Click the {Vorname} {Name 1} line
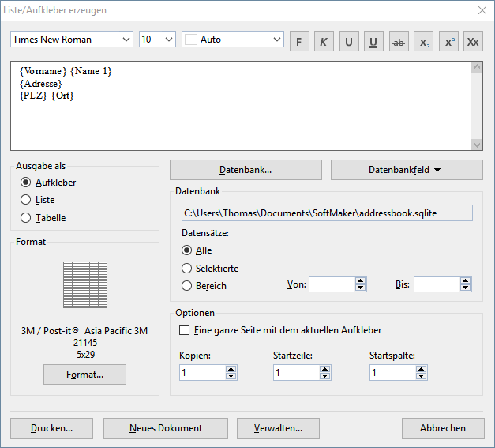The height and width of the screenshot is (448, 495). click(66, 71)
